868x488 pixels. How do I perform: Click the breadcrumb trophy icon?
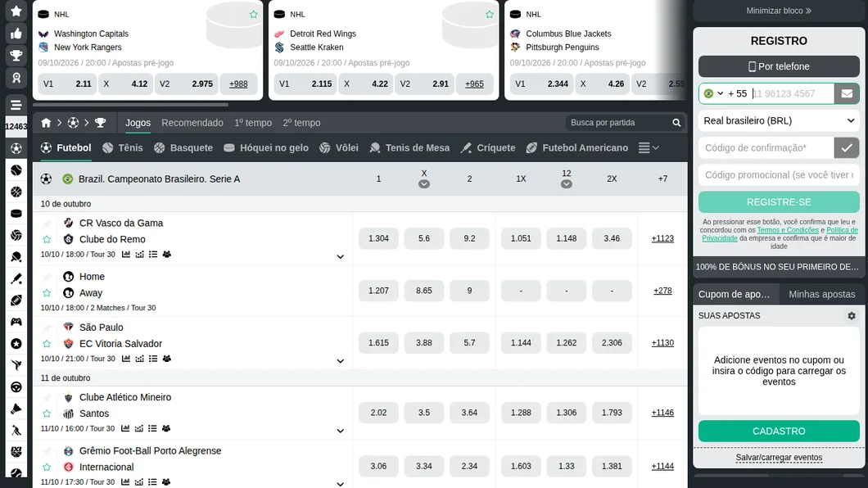click(100, 123)
